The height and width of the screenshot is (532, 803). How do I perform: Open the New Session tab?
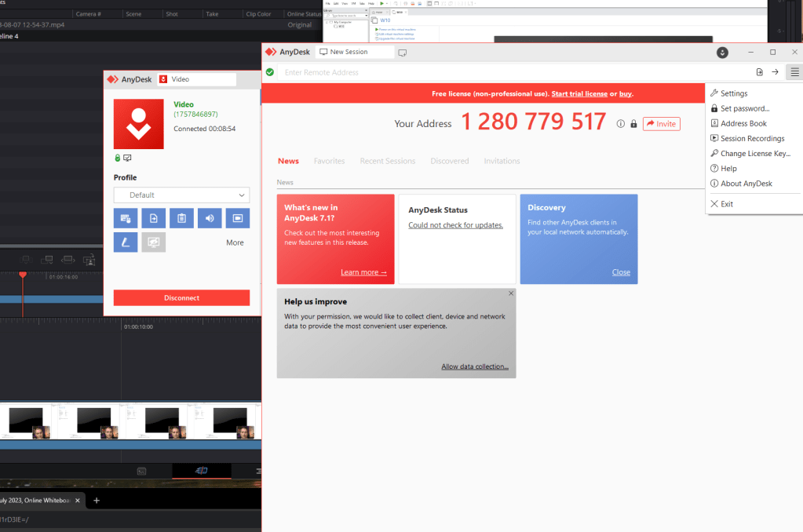[x=354, y=52]
